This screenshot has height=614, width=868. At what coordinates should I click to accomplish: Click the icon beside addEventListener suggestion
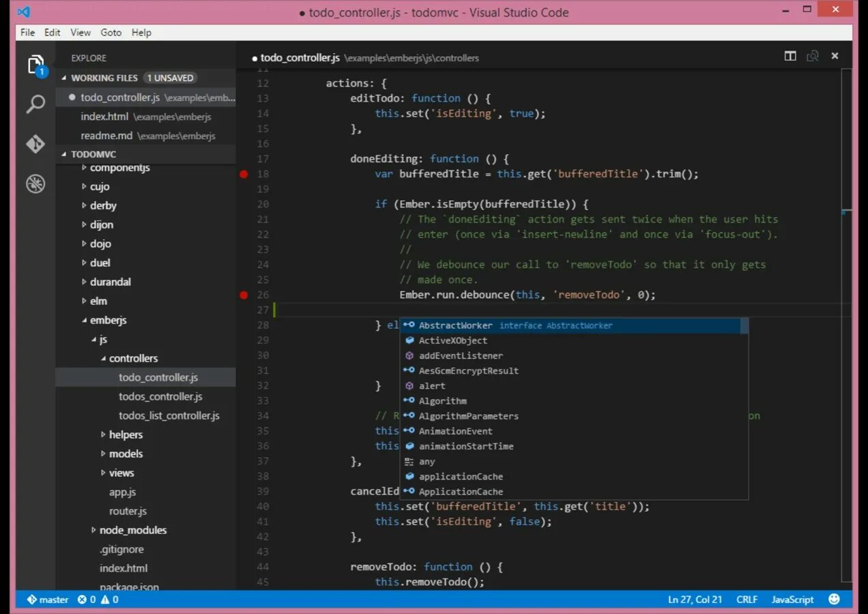point(409,355)
